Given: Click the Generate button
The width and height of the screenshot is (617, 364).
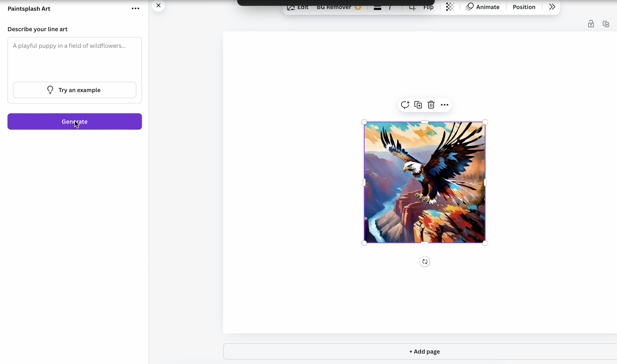Looking at the screenshot, I should [x=75, y=121].
